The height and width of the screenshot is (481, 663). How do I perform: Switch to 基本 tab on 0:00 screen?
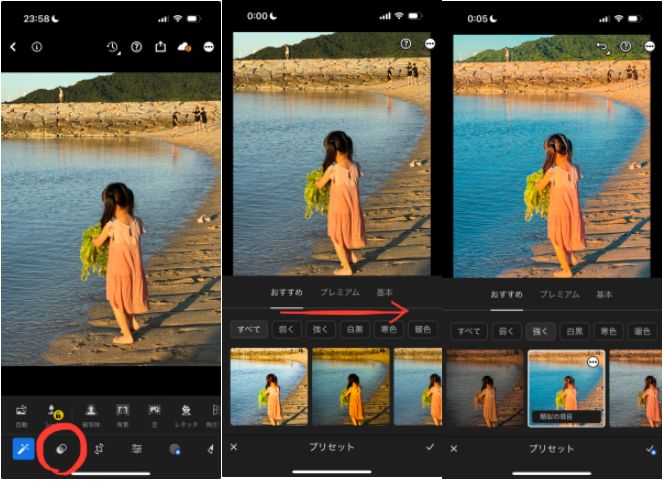[x=384, y=292]
